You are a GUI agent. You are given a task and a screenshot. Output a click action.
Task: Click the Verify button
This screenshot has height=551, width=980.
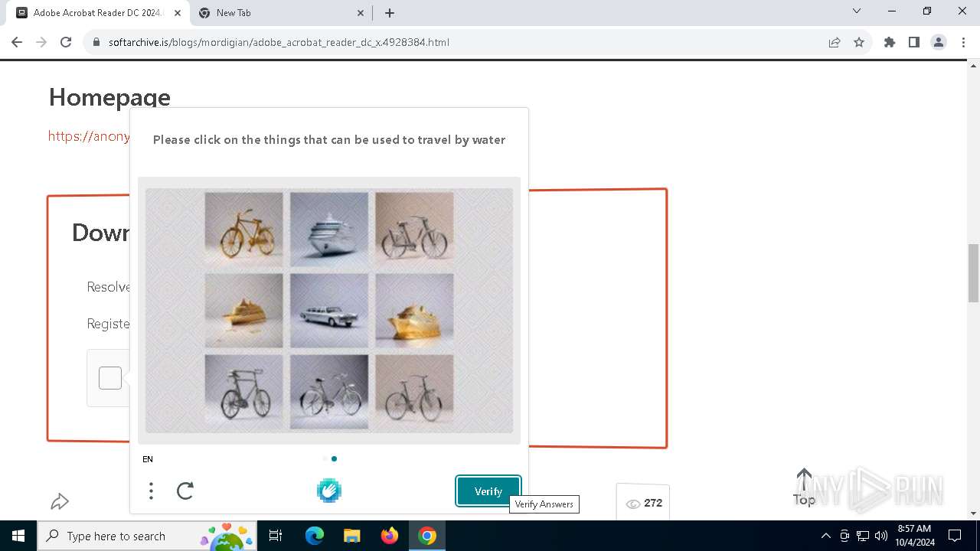488,491
